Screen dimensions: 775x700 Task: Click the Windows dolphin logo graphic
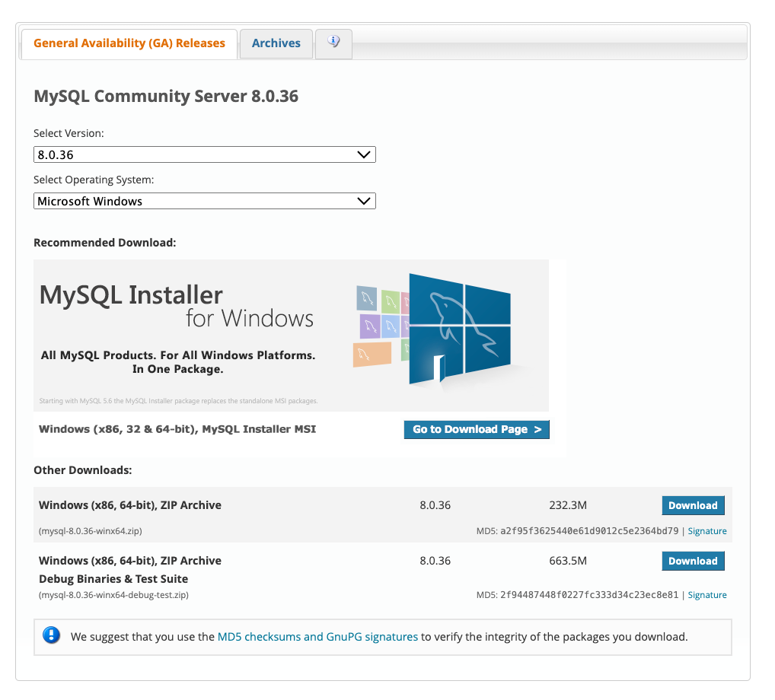[x=459, y=327]
